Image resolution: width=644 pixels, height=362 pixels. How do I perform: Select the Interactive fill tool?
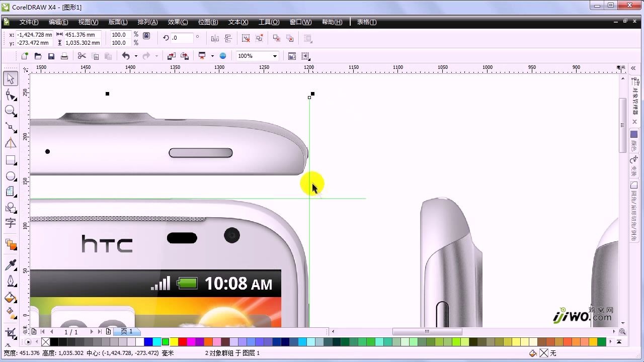(x=11, y=313)
